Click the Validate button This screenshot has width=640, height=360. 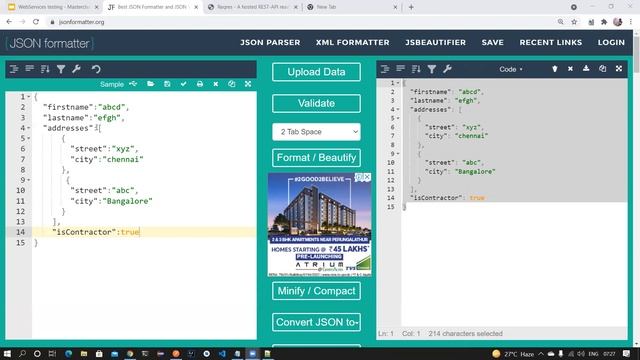pos(316,103)
